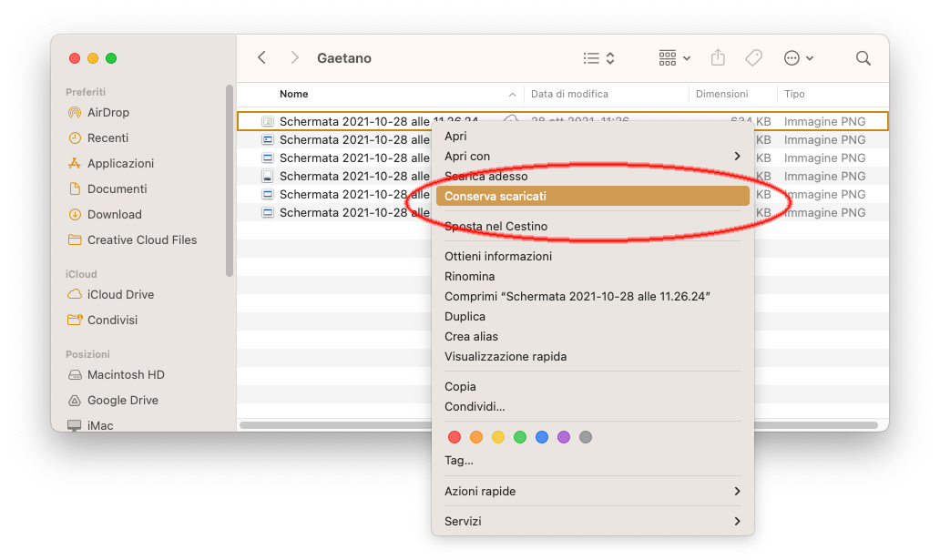This screenshot has width=940, height=560.
Task: Choose Sposta nel Cestino
Action: (x=592, y=227)
